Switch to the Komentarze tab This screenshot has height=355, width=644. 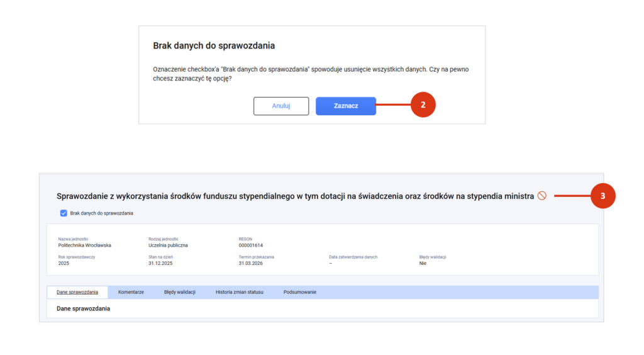pos(131,292)
